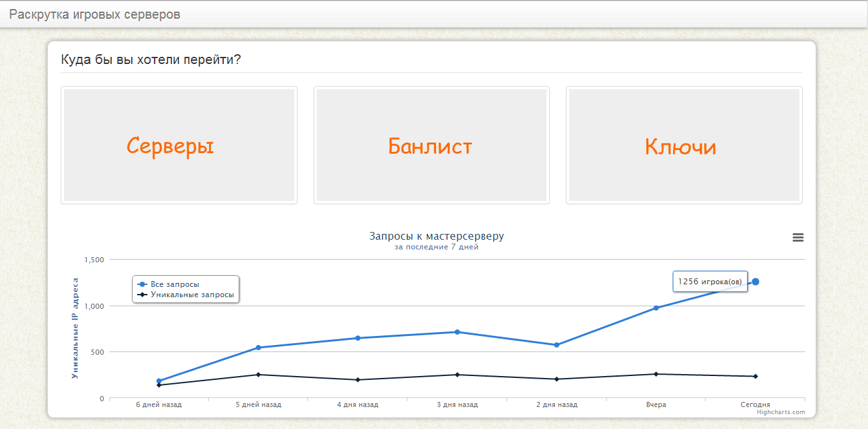Open the Банлист tile
This screenshot has width=868, height=429.
(x=431, y=145)
